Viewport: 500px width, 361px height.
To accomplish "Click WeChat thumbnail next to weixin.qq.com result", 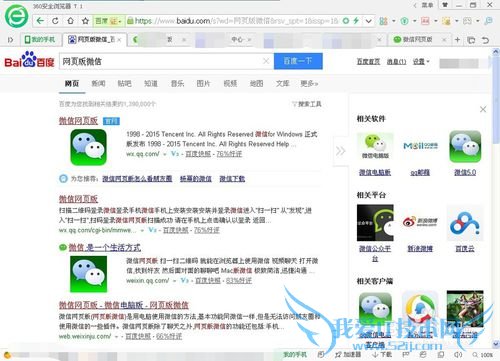I will (88, 274).
